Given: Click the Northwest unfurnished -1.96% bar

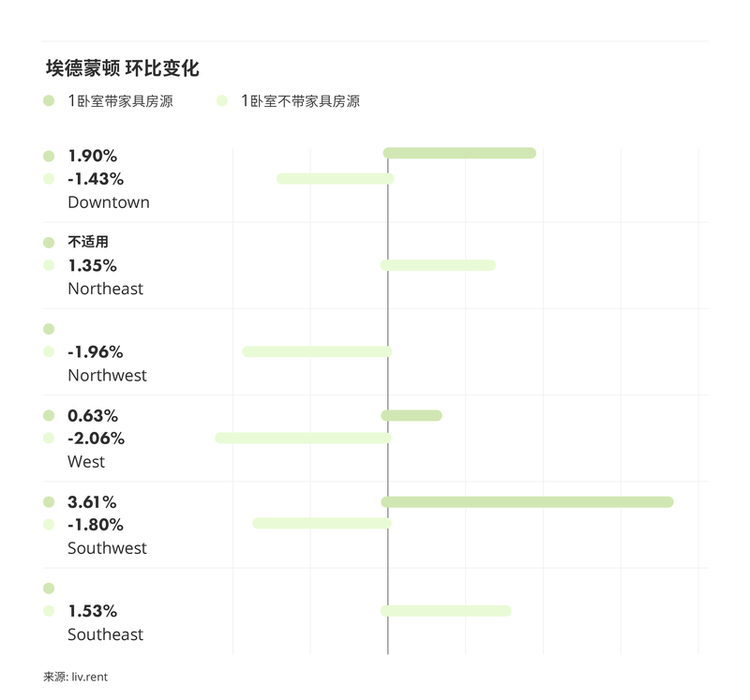Looking at the screenshot, I should (317, 351).
